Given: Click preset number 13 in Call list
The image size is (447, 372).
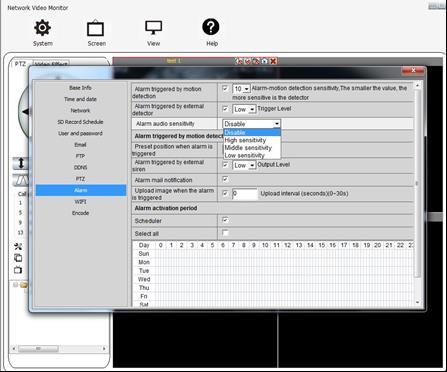Looking at the screenshot, I should click(x=20, y=233).
